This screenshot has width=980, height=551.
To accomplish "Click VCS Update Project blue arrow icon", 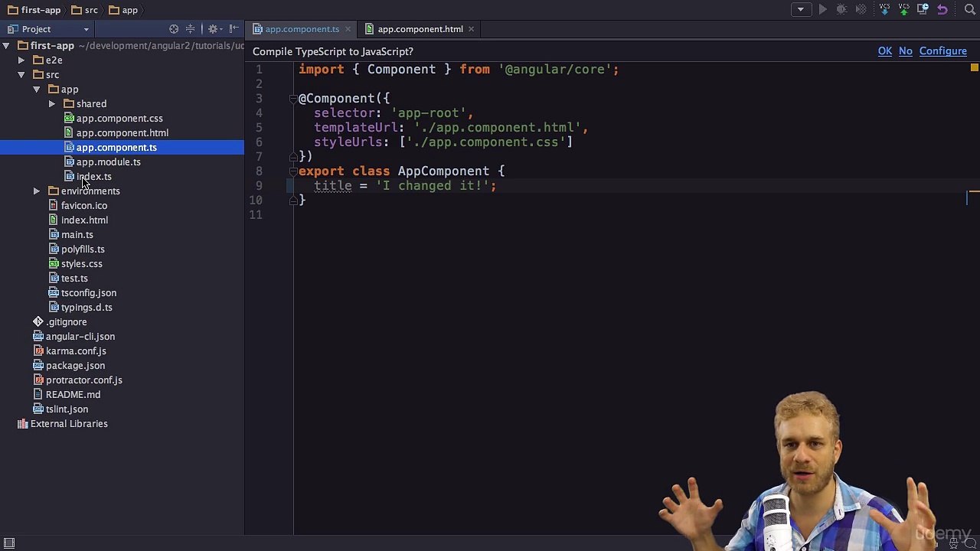I will pos(885,10).
